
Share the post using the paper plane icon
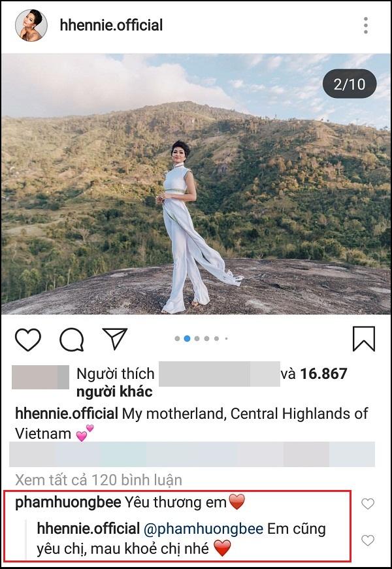116,338
